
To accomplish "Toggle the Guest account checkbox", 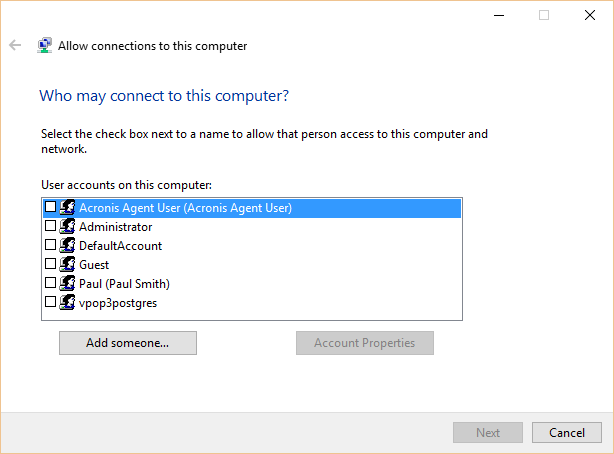I will (51, 264).
